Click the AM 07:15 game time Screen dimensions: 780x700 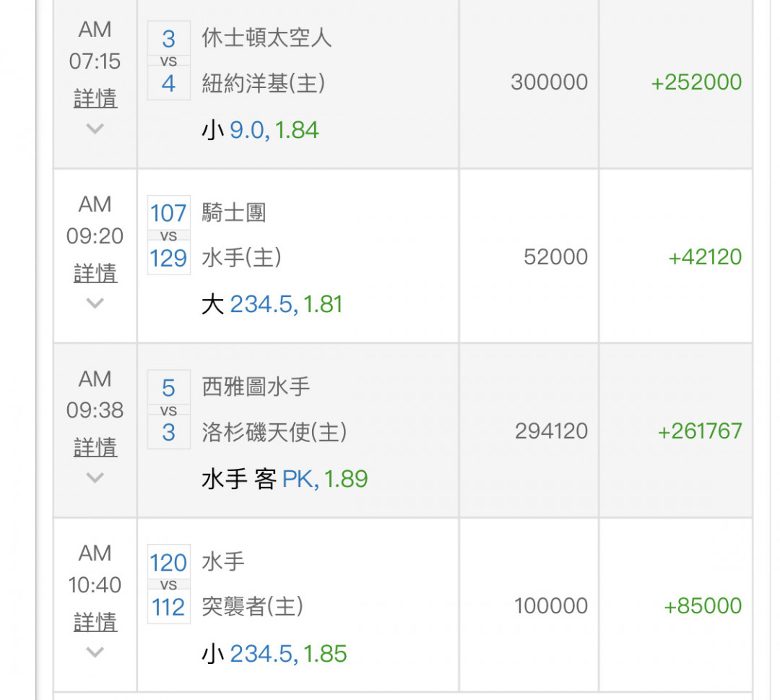[95, 46]
